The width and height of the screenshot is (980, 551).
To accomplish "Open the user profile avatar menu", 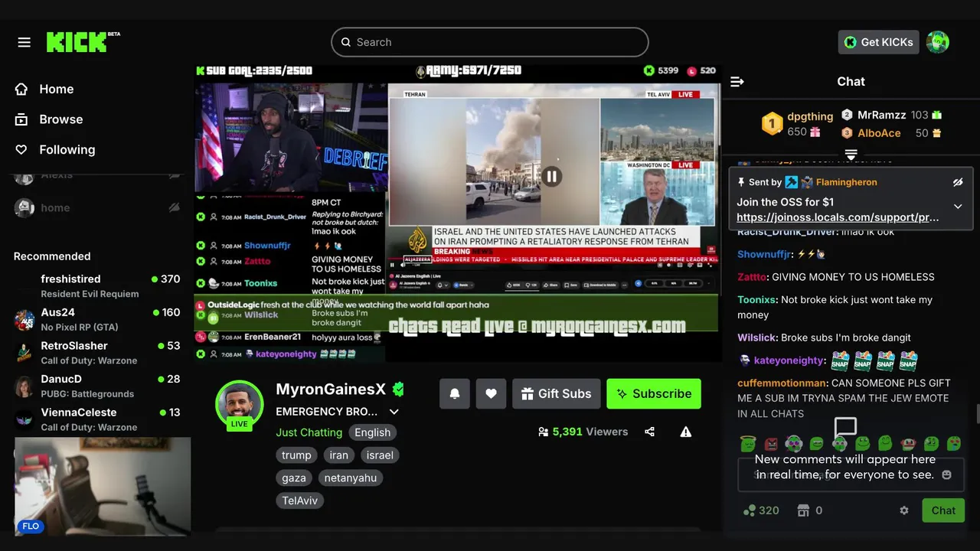I will 938,42.
